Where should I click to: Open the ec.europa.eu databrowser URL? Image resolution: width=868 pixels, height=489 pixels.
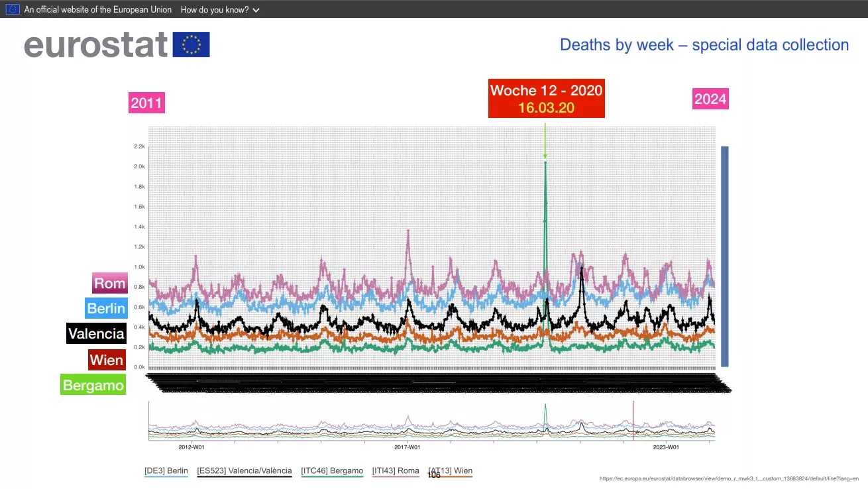pos(729,478)
